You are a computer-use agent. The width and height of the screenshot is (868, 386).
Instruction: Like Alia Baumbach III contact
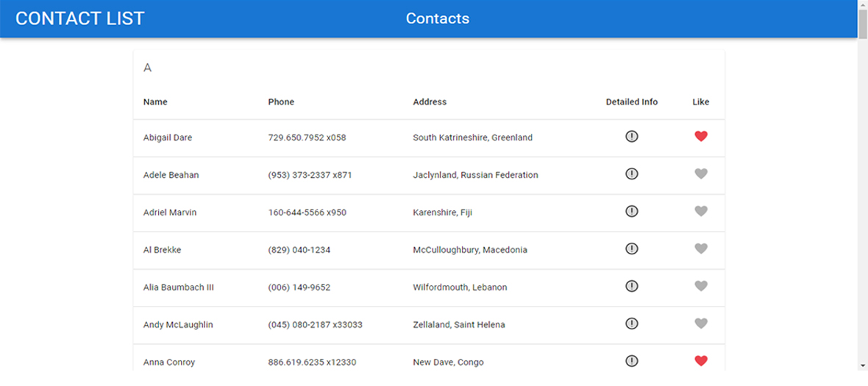tap(701, 286)
